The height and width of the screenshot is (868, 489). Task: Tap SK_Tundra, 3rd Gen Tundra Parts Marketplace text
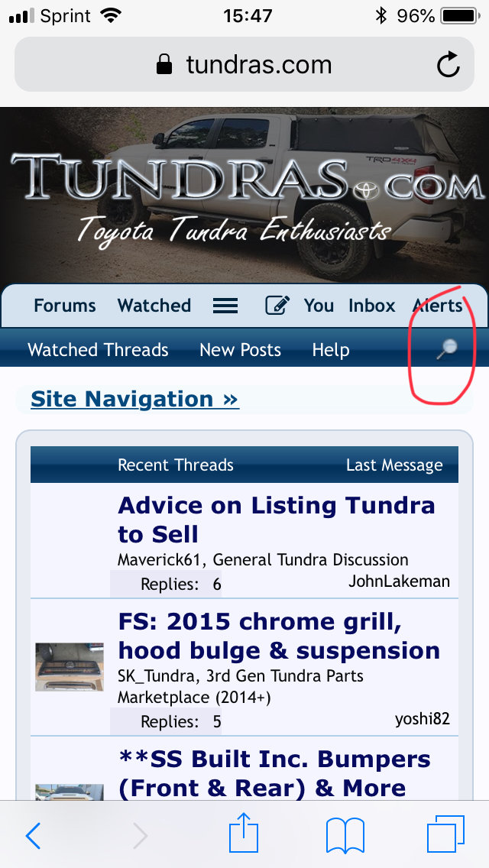[241, 686]
